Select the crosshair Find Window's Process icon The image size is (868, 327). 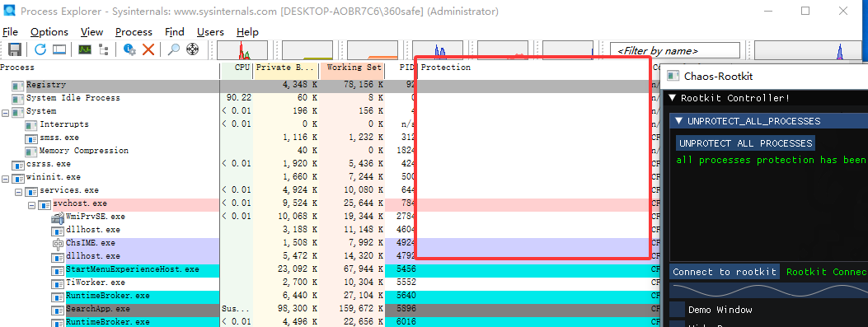click(192, 49)
